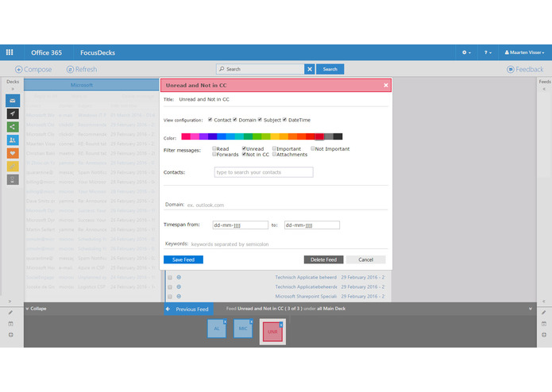Toggle Contact view configuration checkbox

coord(210,120)
